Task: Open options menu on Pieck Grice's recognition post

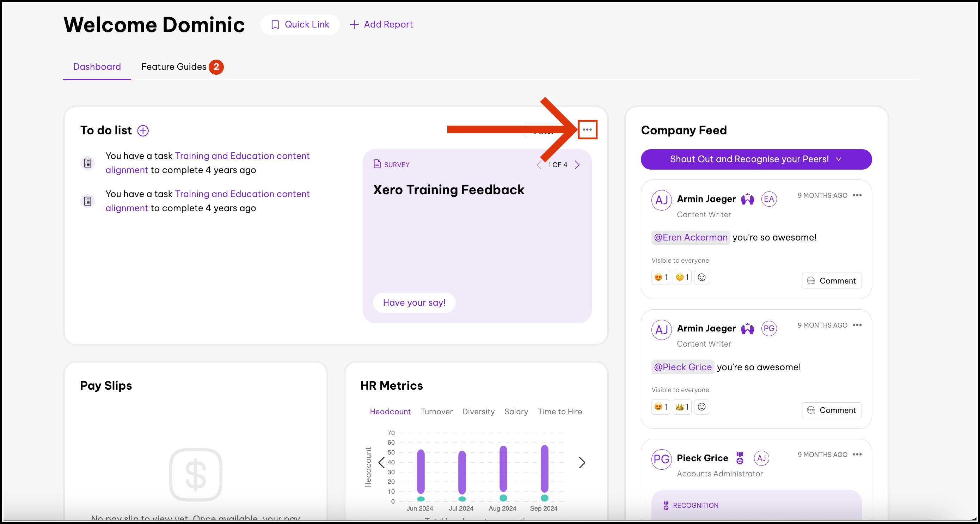Action: [857, 455]
